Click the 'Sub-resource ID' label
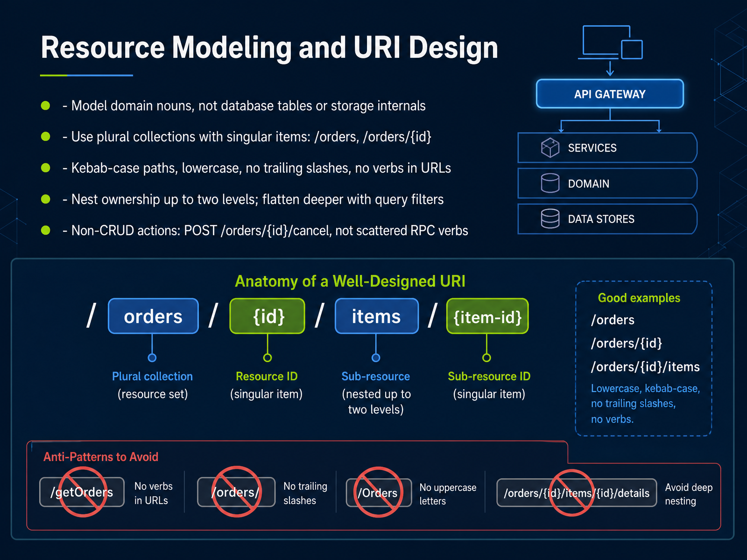 tap(489, 376)
